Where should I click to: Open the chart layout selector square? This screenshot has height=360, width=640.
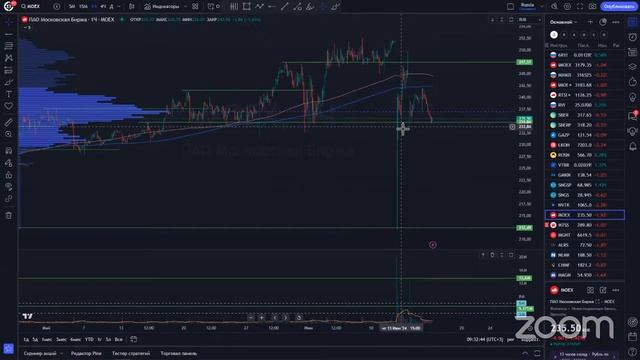pyautogui.click(x=510, y=7)
